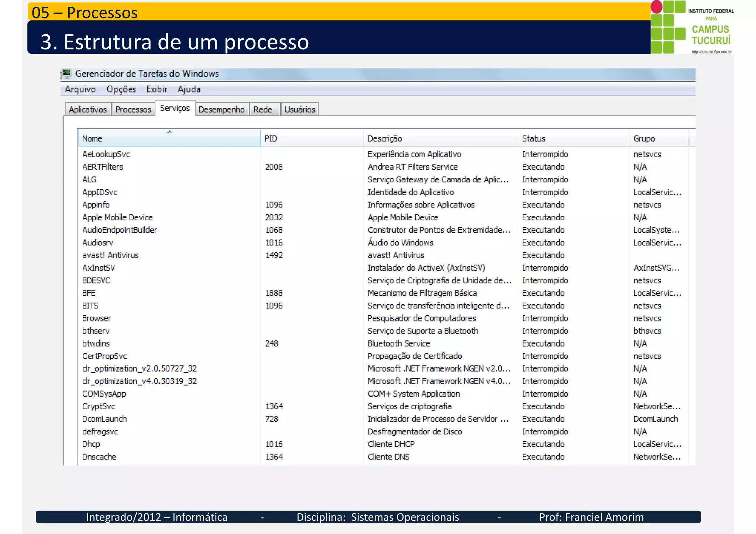Click Desfragmentador de Disco description

(415, 431)
